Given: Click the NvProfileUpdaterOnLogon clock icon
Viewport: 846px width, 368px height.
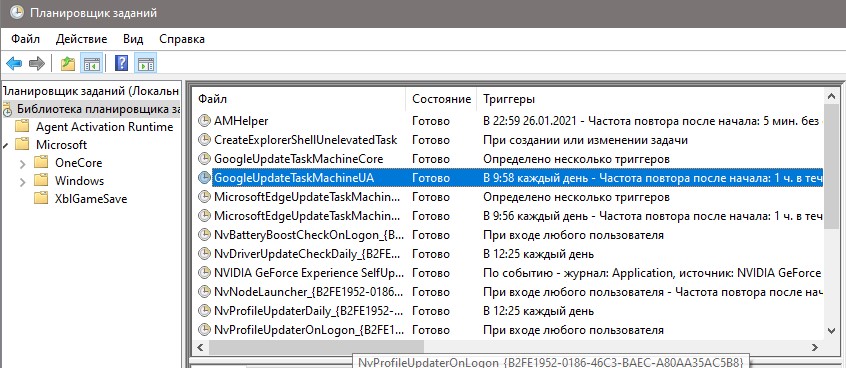Looking at the screenshot, I should click(204, 330).
